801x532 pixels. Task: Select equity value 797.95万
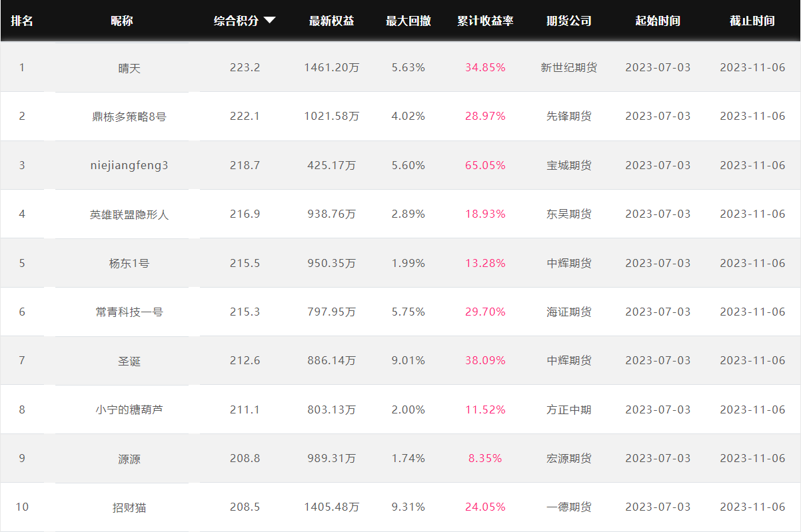[332, 312]
